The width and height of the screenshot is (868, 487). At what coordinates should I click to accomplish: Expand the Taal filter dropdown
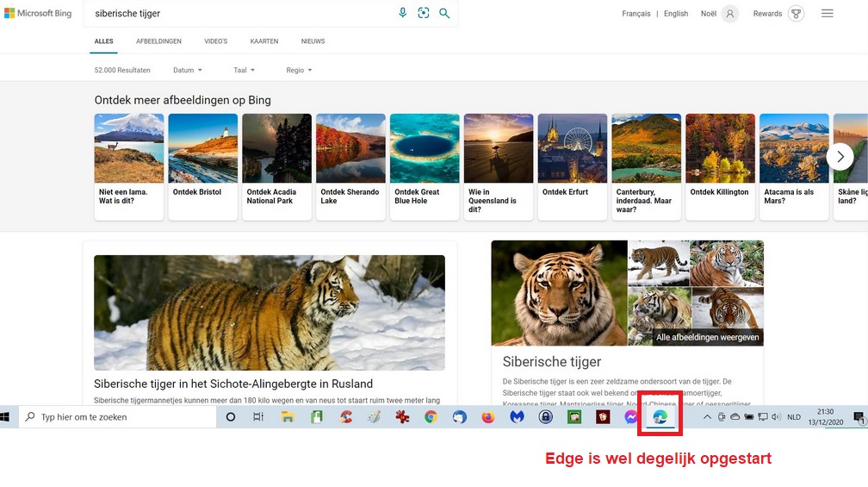tap(245, 70)
